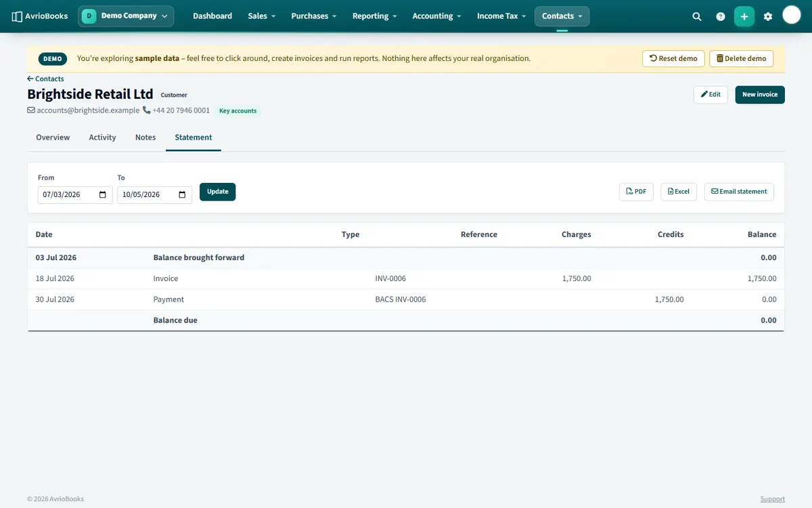Screen dimensions: 812x508
Task: Click the Delete demo button
Action: (x=741, y=58)
